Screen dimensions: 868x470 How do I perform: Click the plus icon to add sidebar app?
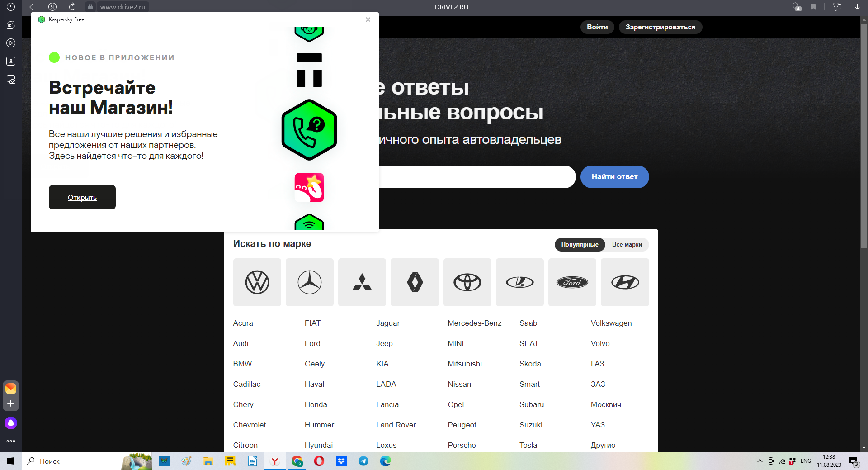coord(11,404)
